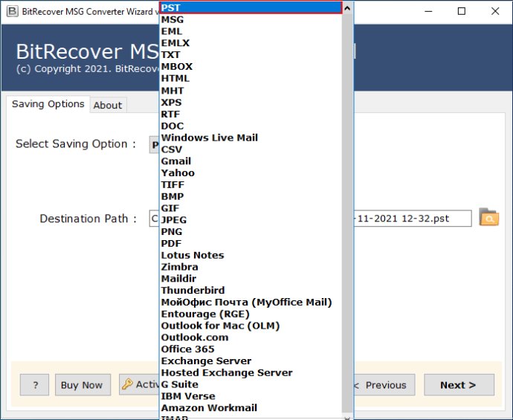The width and height of the screenshot is (513, 420).
Task: Choose GIF from dropdown list
Action: pyautogui.click(x=251, y=208)
